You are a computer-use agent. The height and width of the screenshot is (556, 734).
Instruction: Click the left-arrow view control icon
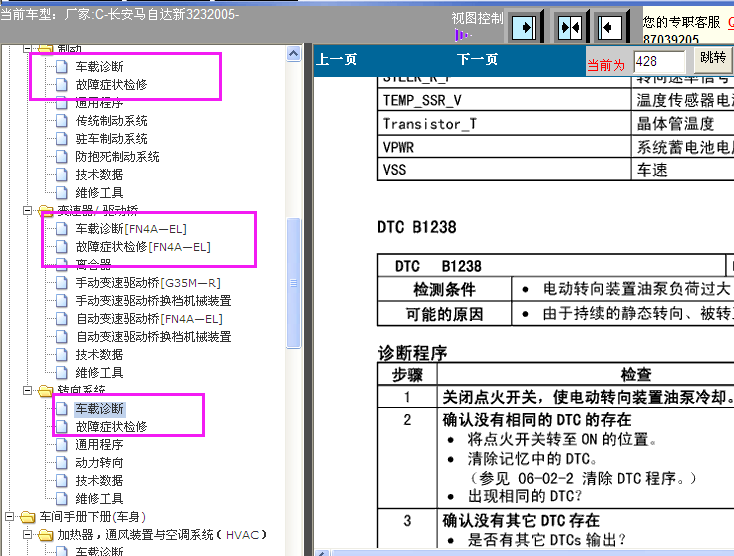pyautogui.click(x=610, y=28)
